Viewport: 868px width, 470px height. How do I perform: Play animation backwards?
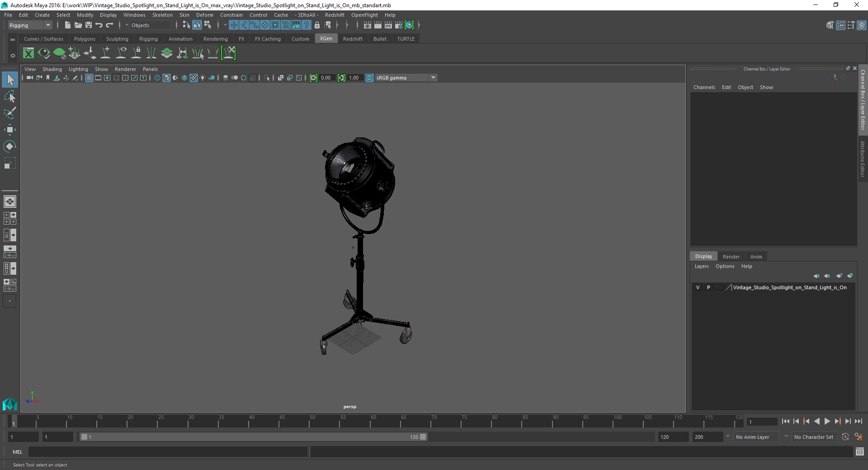[x=816, y=421]
